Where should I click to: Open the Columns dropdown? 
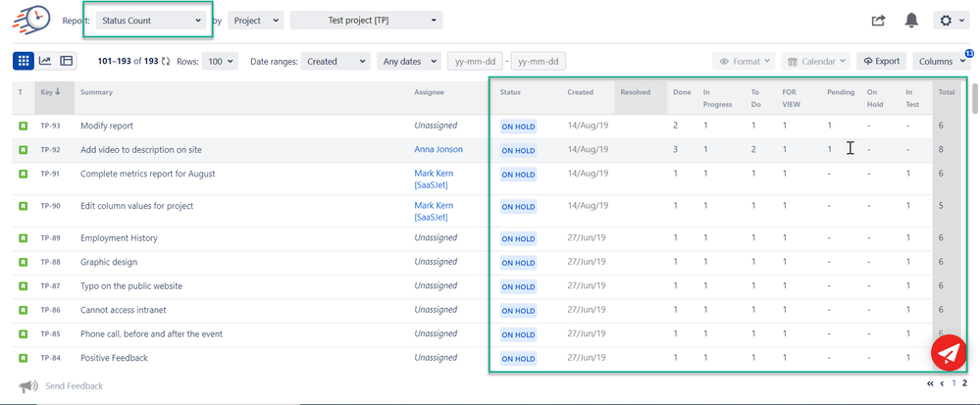coord(941,61)
